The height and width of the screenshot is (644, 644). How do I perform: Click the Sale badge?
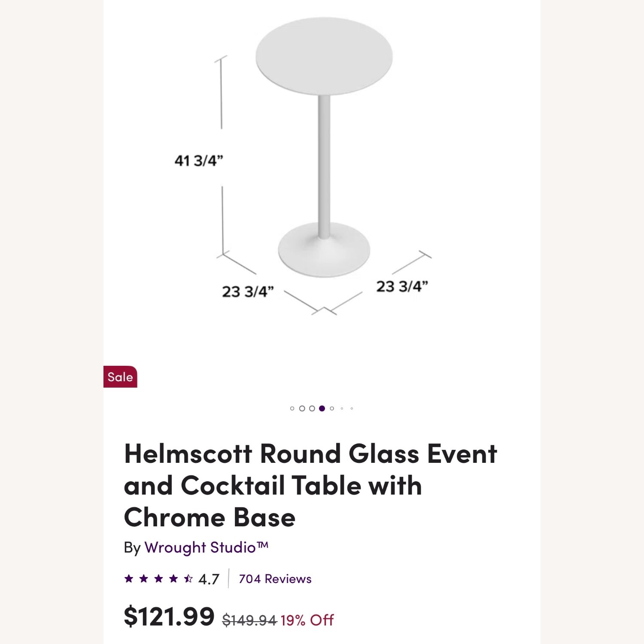pyautogui.click(x=120, y=378)
